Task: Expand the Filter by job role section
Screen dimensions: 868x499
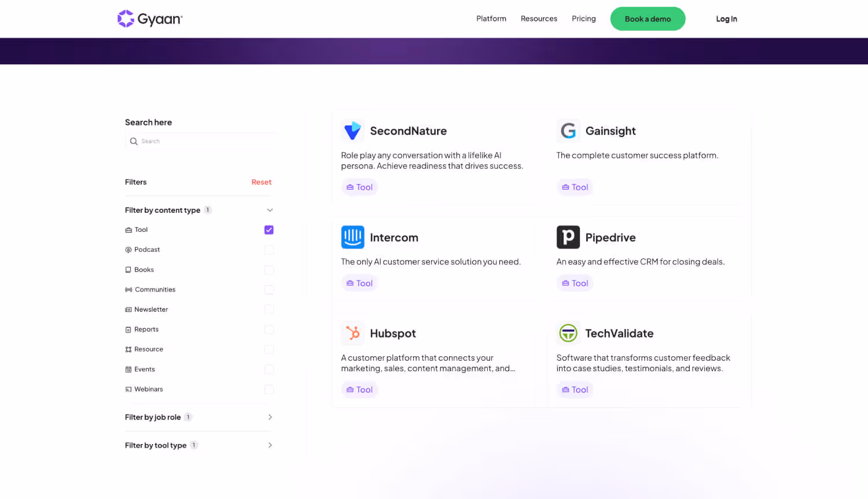Action: tap(270, 417)
